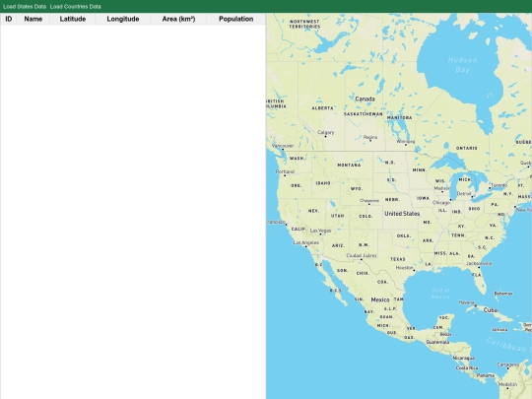Click the Population column header
This screenshot has width=532, height=399.
235,19
